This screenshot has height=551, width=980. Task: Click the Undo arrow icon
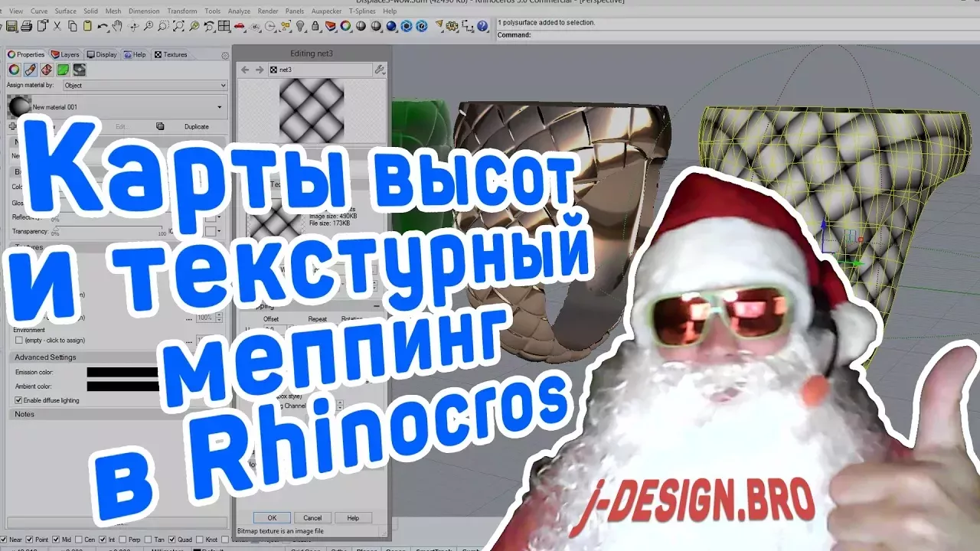(x=103, y=27)
